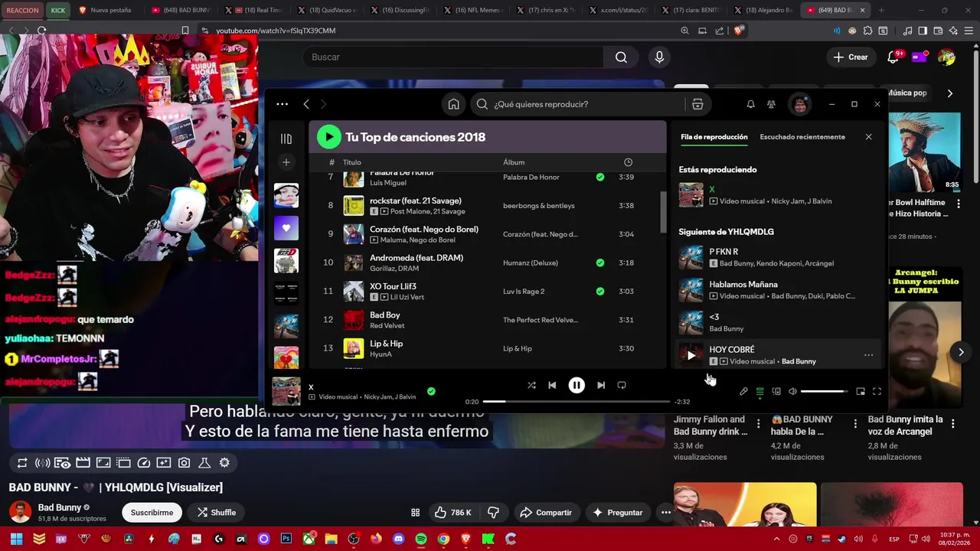980x551 pixels.
Task: Toggle repeat in Spotify player
Action: [622, 385]
